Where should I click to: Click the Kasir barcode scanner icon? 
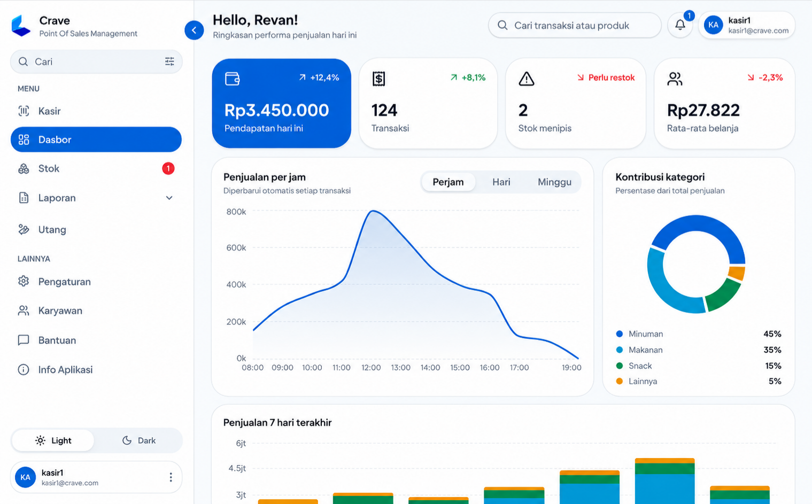pyautogui.click(x=24, y=111)
